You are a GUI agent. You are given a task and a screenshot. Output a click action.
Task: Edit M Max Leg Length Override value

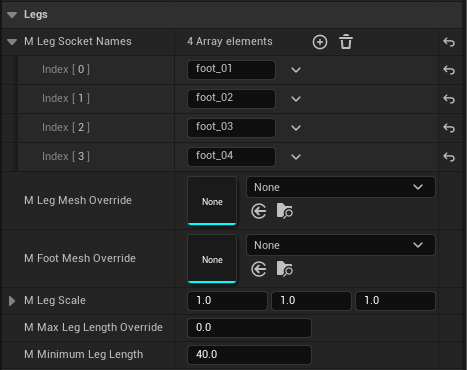pyautogui.click(x=249, y=328)
